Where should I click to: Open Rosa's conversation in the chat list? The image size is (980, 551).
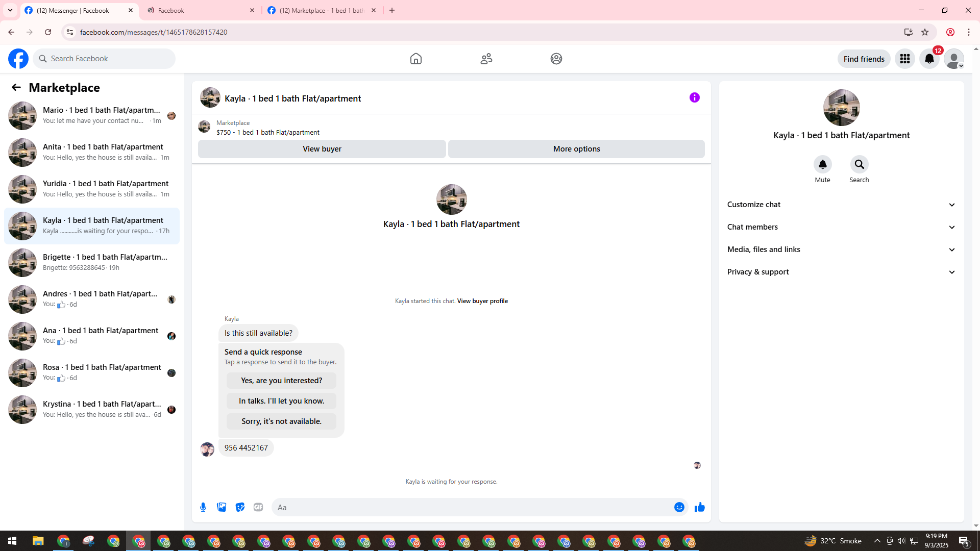(x=92, y=373)
